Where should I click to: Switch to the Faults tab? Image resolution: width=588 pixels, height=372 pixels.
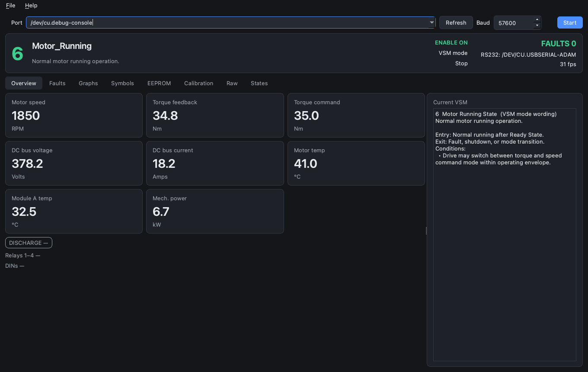click(x=57, y=83)
